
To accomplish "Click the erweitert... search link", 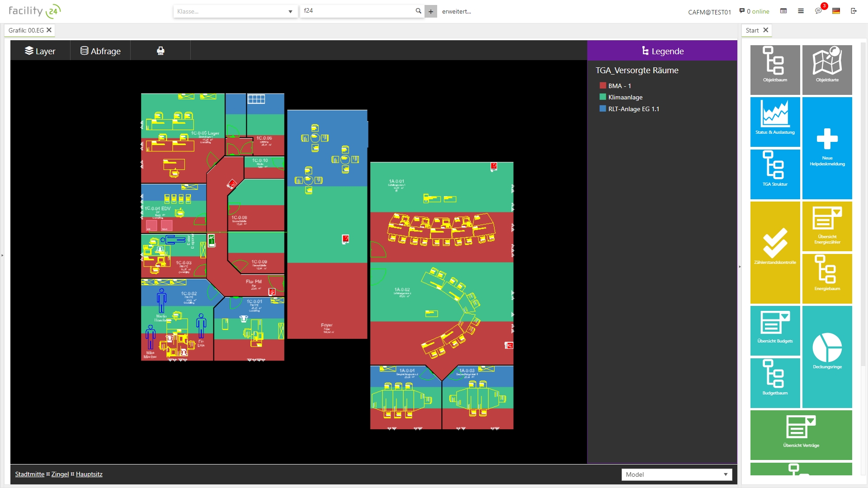I will 456,11.
